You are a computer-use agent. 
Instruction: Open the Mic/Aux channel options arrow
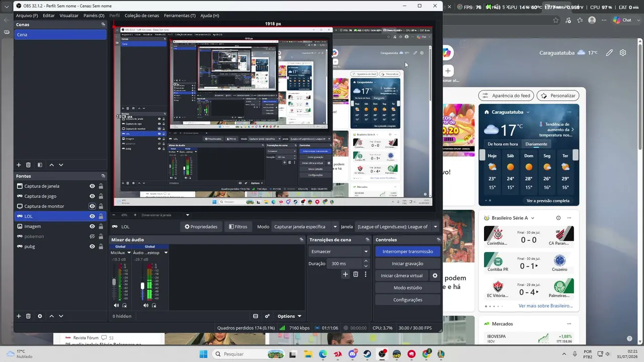point(129,252)
